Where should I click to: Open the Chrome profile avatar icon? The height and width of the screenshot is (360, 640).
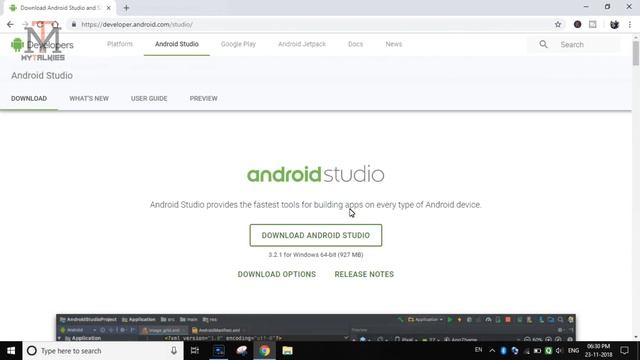pyautogui.click(x=614, y=24)
